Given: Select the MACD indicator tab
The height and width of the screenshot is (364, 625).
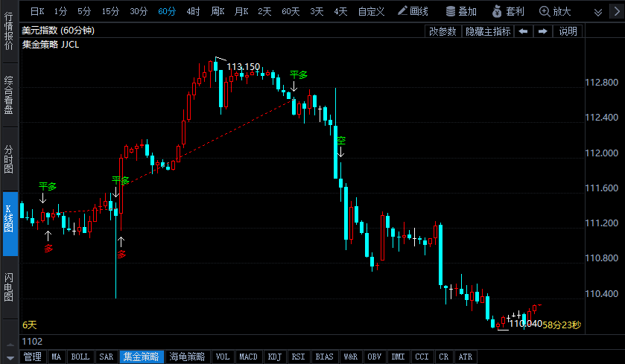Looking at the screenshot, I should click(248, 357).
